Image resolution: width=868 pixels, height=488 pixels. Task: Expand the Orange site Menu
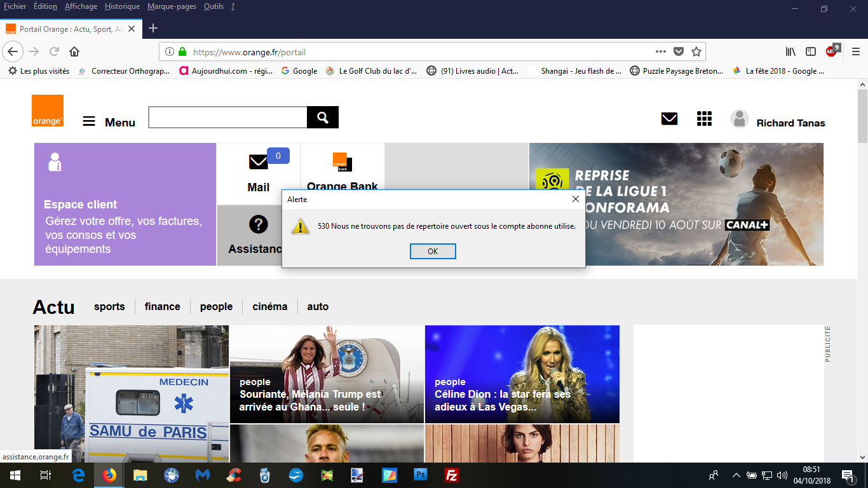[109, 122]
